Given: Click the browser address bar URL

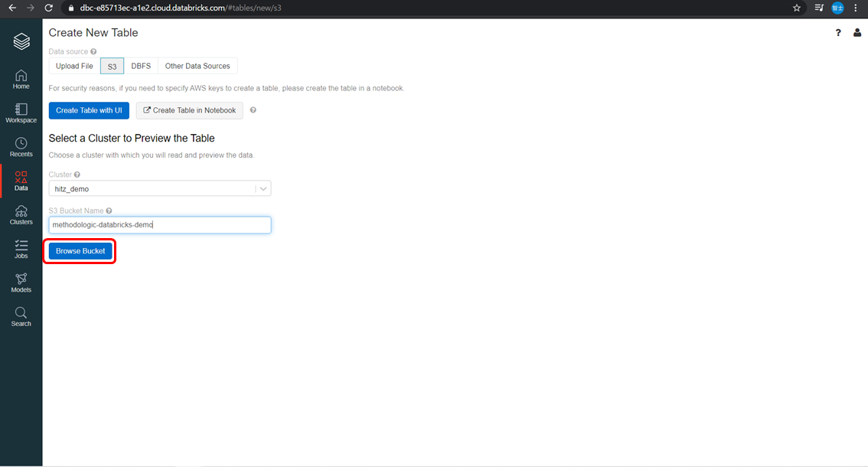Looking at the screenshot, I should point(181,8).
